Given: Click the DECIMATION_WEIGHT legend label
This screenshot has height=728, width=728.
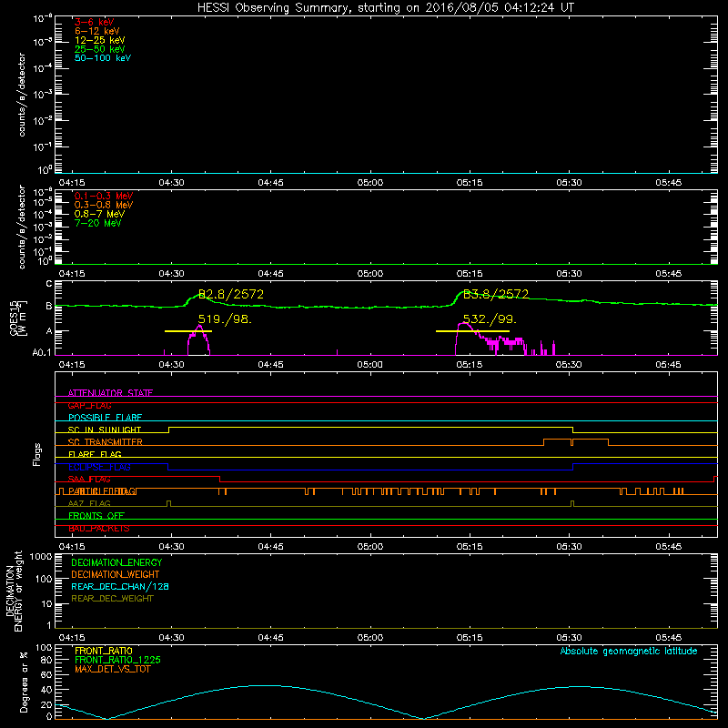Looking at the screenshot, I should [x=116, y=574].
